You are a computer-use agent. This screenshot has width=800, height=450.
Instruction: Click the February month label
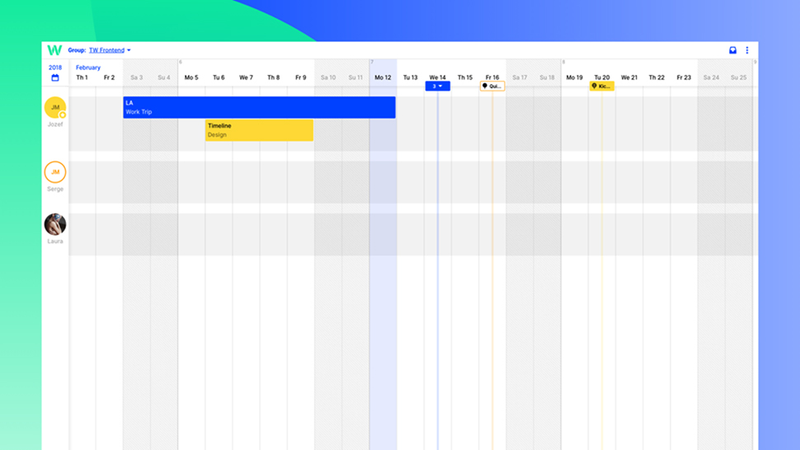88,67
